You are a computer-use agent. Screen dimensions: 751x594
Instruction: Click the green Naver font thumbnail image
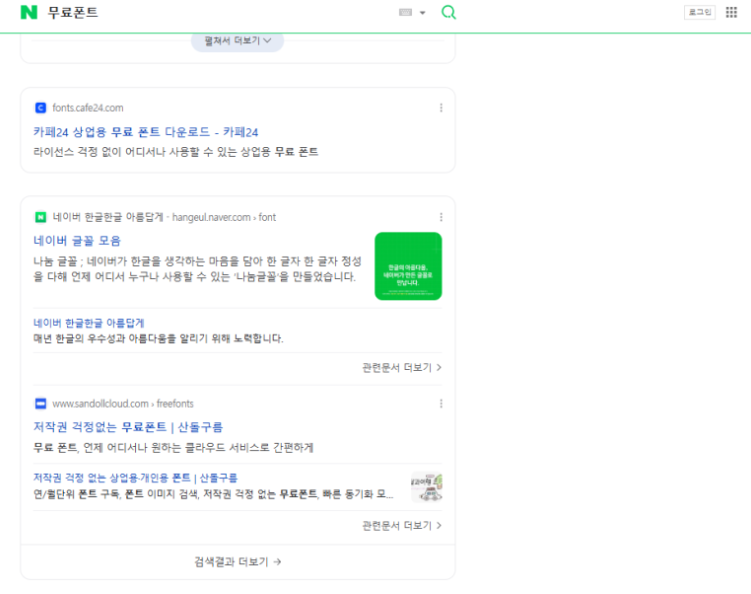[408, 266]
